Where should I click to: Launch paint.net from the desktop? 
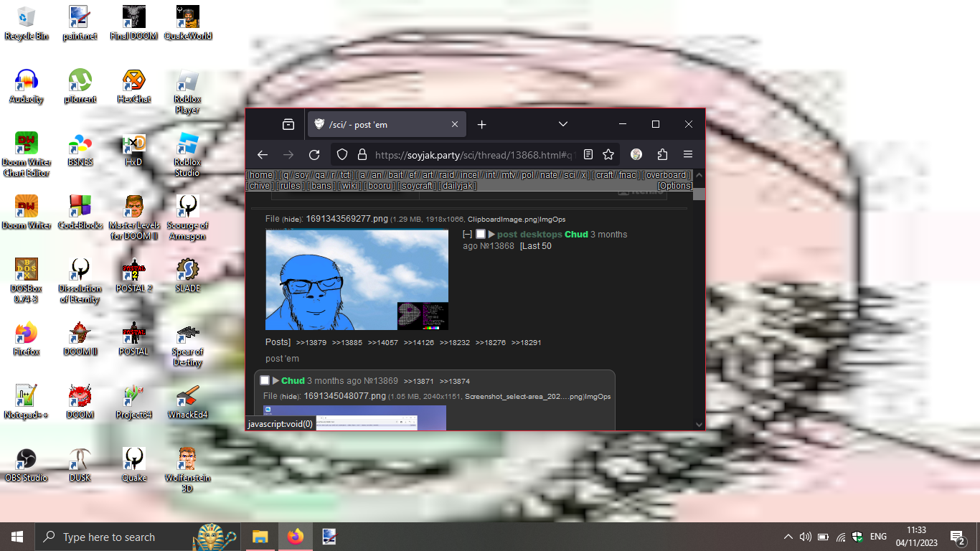80,23
